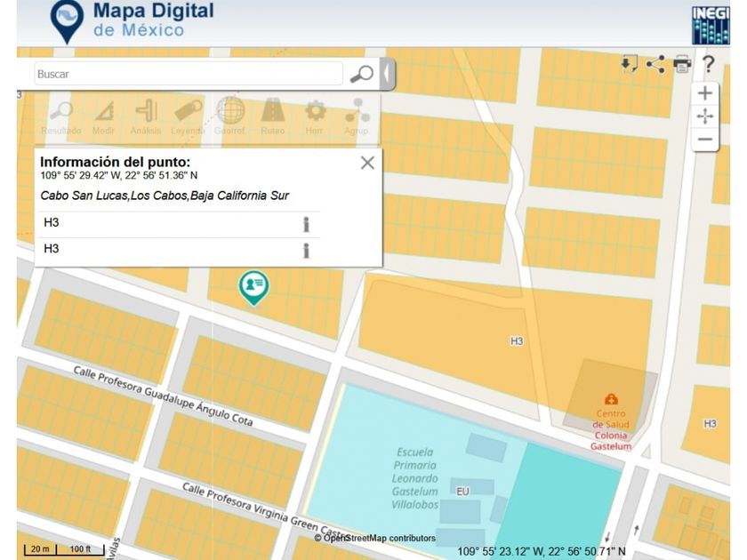Click the Buscar search field
Image resolution: width=747 pixels, height=560 pixels.
[189, 74]
